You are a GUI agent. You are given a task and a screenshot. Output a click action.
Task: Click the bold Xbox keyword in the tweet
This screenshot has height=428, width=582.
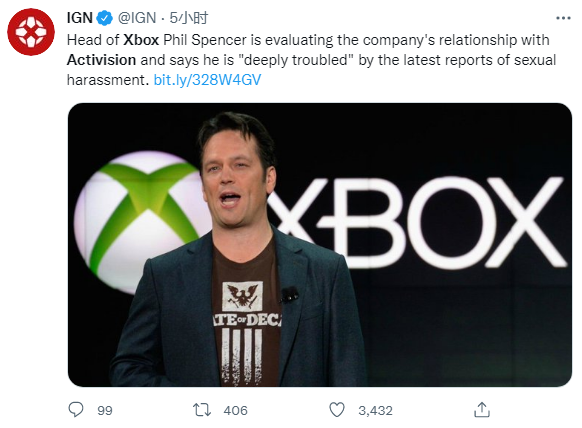point(141,40)
